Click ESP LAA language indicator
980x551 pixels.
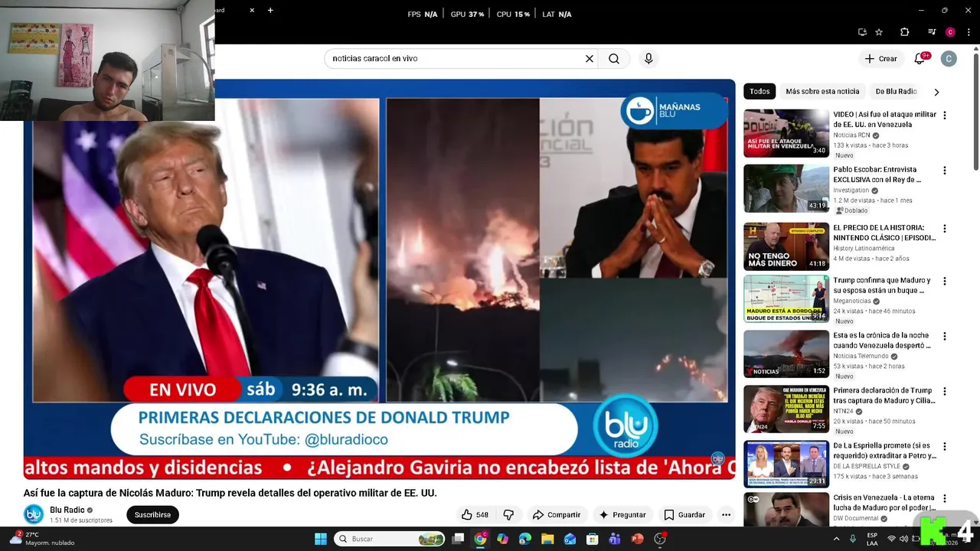(x=872, y=539)
